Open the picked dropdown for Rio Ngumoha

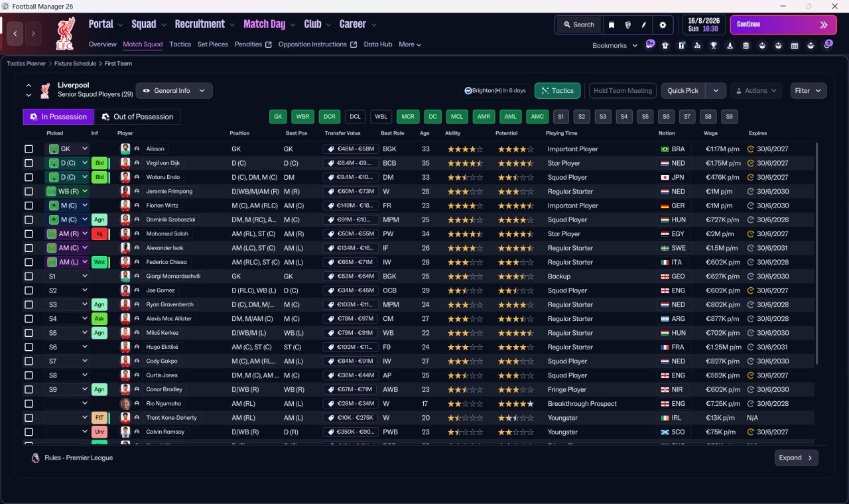click(66, 404)
